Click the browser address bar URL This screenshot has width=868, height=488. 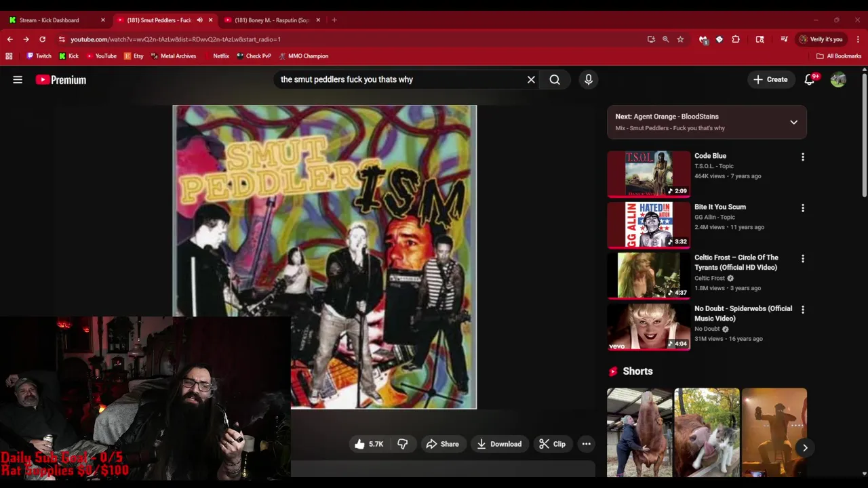[x=176, y=39]
